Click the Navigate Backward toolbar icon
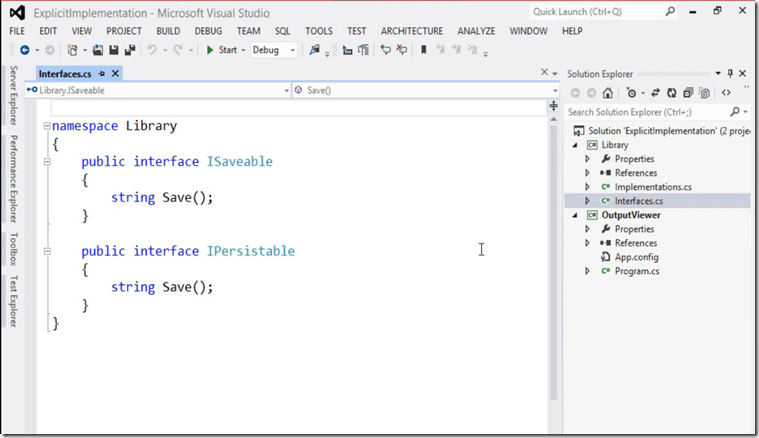Image resolution: width=759 pixels, height=438 pixels. click(x=25, y=50)
